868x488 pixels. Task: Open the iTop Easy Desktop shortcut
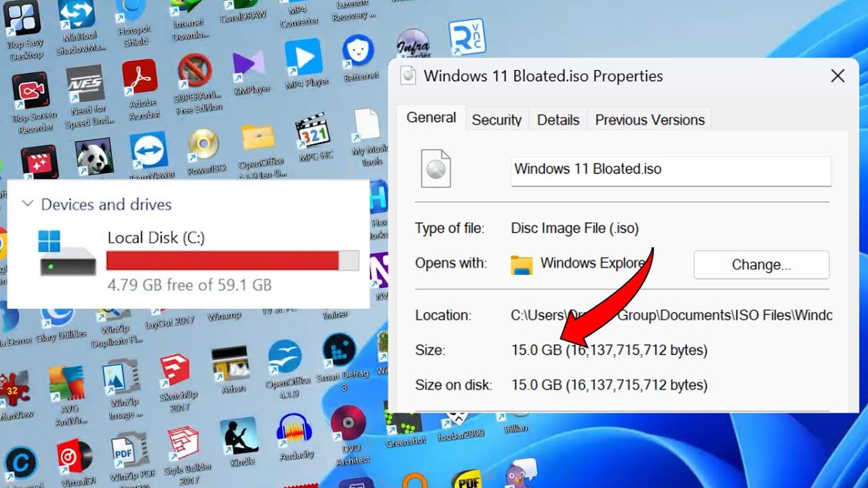coord(22,19)
